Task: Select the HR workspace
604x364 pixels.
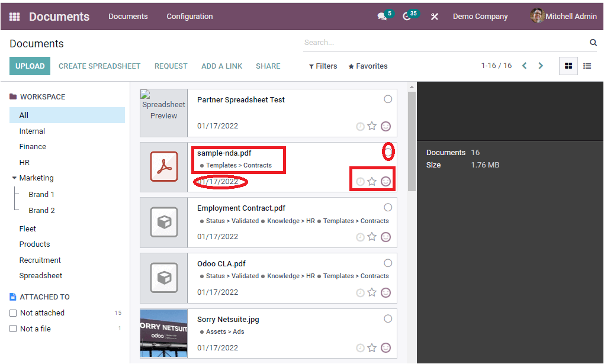Action: tap(24, 162)
